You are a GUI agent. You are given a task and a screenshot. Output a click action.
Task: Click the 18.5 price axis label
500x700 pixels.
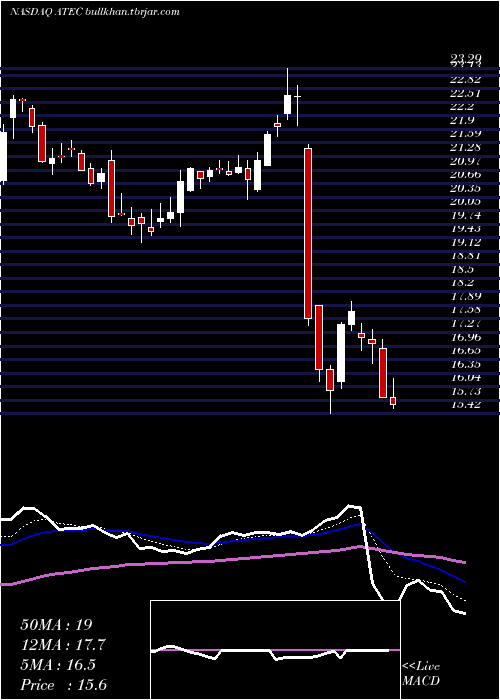462,270
